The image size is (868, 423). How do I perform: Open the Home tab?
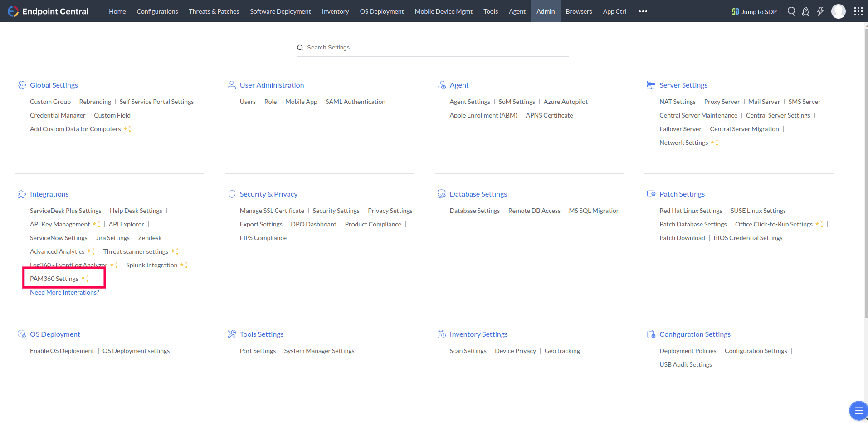[x=117, y=11]
